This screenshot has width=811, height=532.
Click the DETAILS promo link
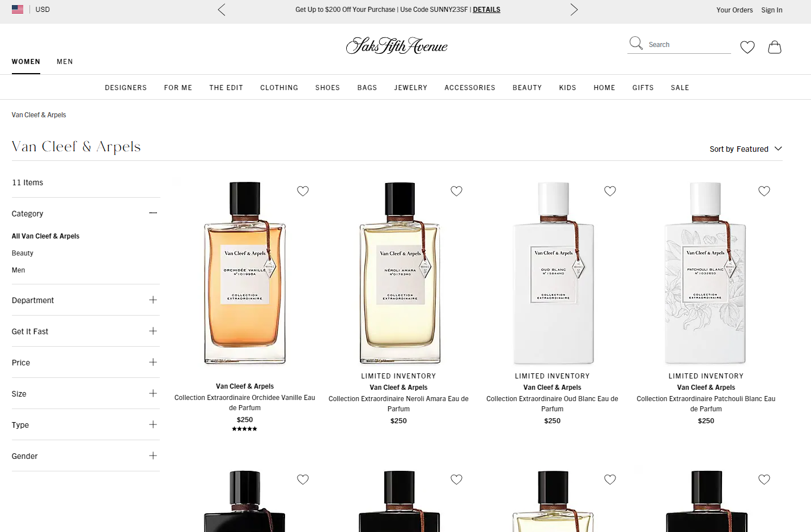click(487, 10)
